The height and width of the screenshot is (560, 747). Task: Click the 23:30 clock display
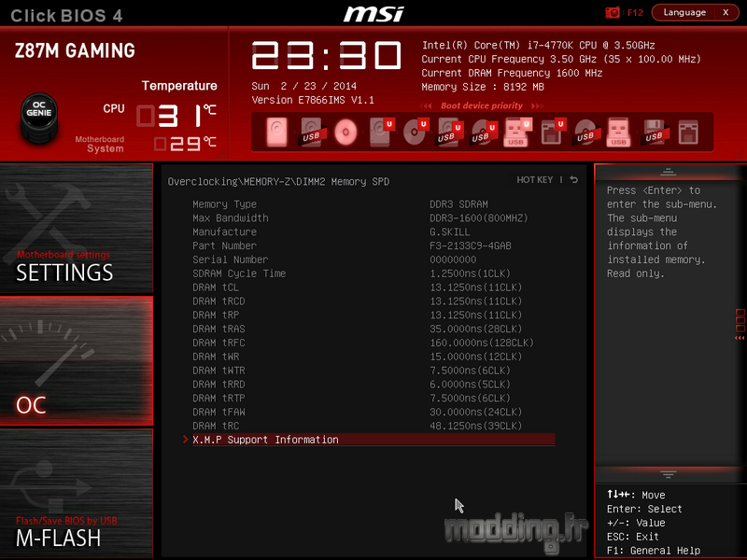point(327,55)
